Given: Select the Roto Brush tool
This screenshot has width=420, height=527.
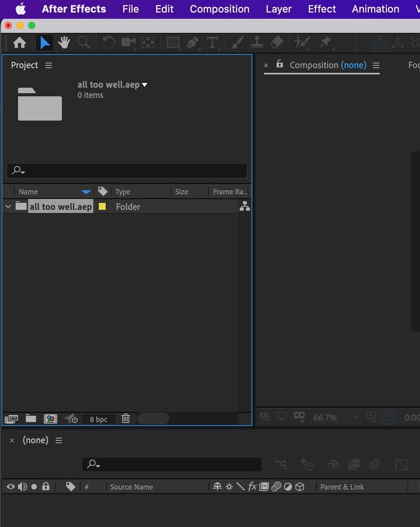Looking at the screenshot, I should pos(302,42).
